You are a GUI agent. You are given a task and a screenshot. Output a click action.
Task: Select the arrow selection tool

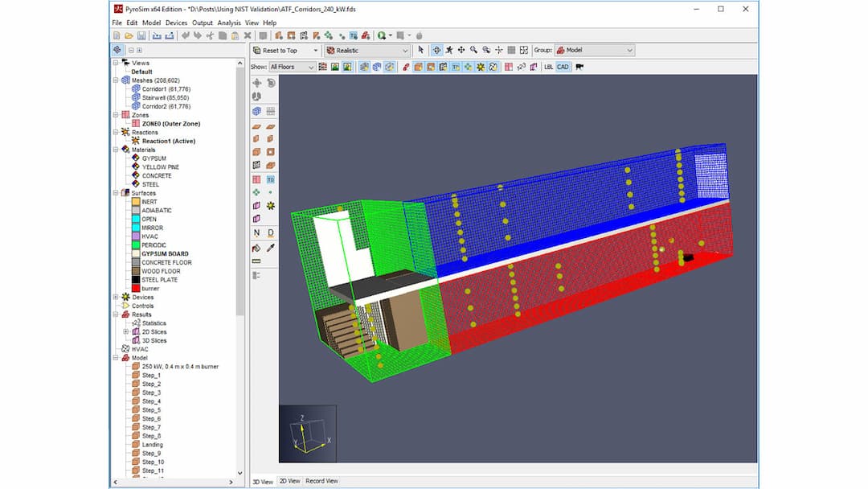coord(420,50)
